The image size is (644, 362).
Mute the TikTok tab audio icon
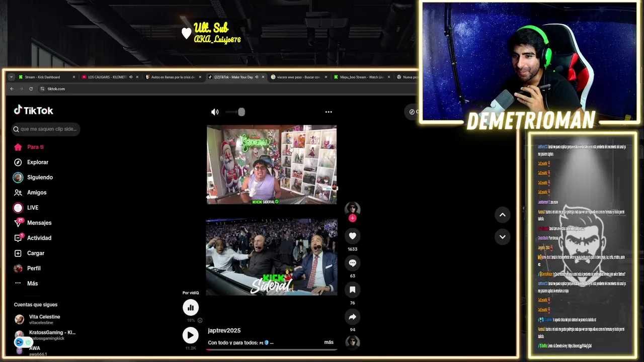coord(257,77)
